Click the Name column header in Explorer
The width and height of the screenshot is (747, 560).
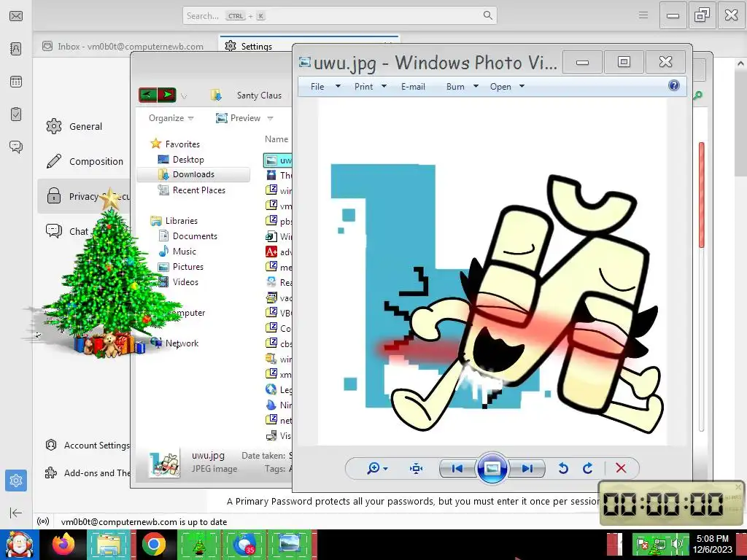pos(276,139)
